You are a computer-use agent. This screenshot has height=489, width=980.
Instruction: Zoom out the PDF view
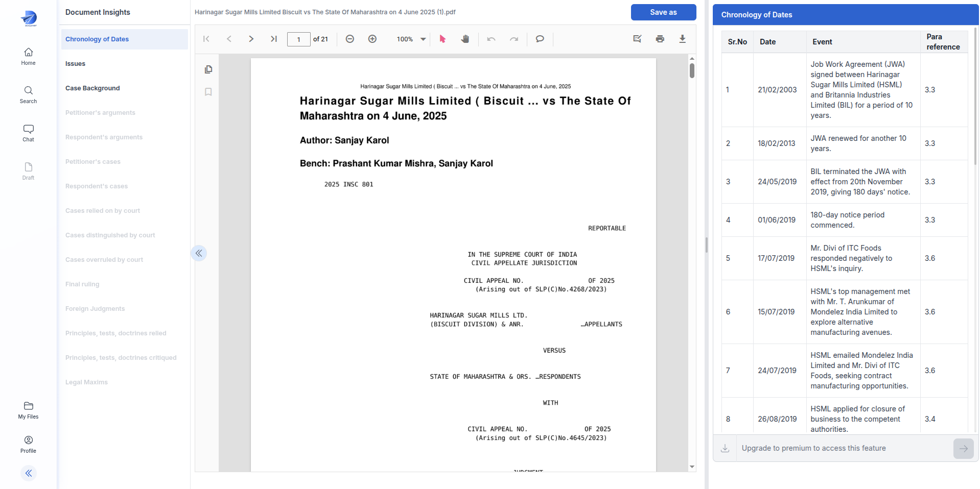pyautogui.click(x=350, y=39)
